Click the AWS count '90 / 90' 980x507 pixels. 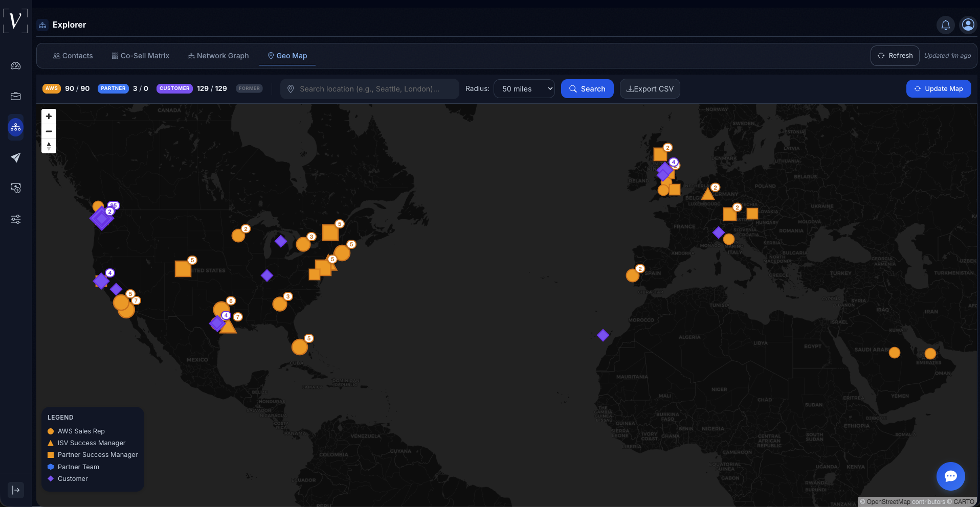[x=77, y=88]
